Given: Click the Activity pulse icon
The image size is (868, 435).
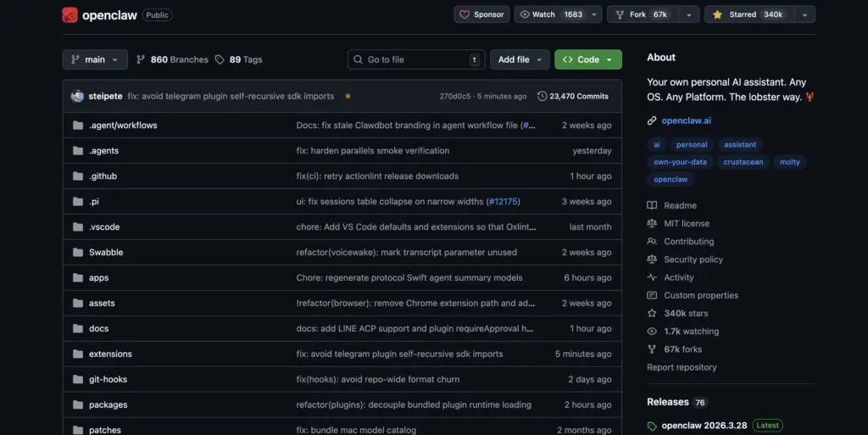Looking at the screenshot, I should (x=652, y=277).
